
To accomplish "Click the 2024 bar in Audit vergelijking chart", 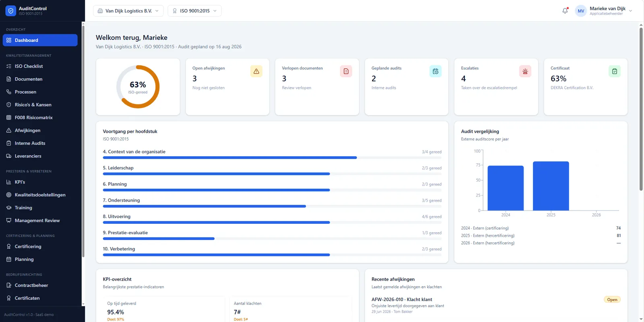I will pos(506,188).
